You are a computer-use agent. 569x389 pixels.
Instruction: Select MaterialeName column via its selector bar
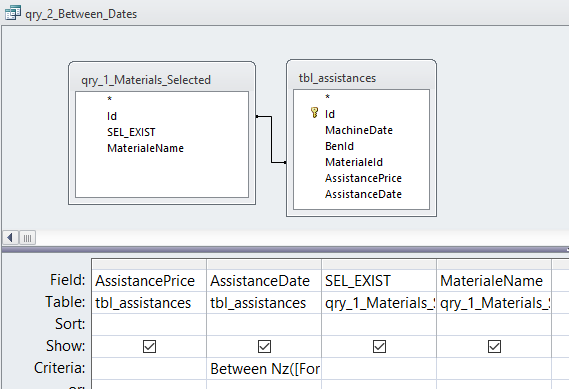pos(494,264)
